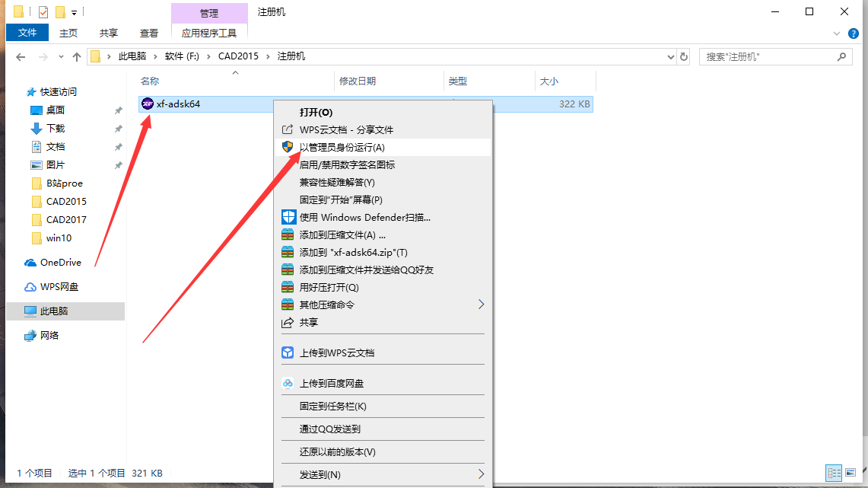
Task: Select 此电脑 in the address path
Action: (132, 56)
